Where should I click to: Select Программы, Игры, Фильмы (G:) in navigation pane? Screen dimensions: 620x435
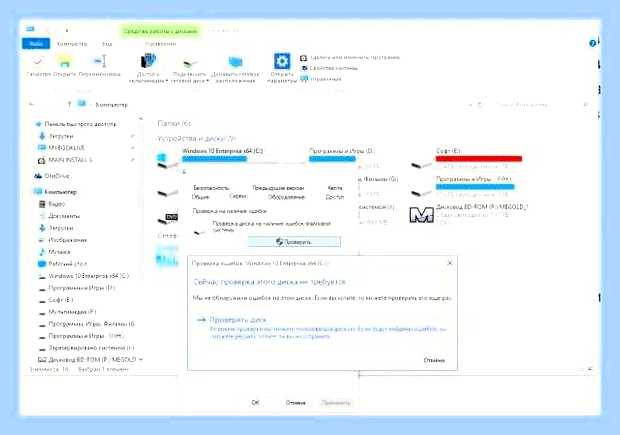click(86, 323)
